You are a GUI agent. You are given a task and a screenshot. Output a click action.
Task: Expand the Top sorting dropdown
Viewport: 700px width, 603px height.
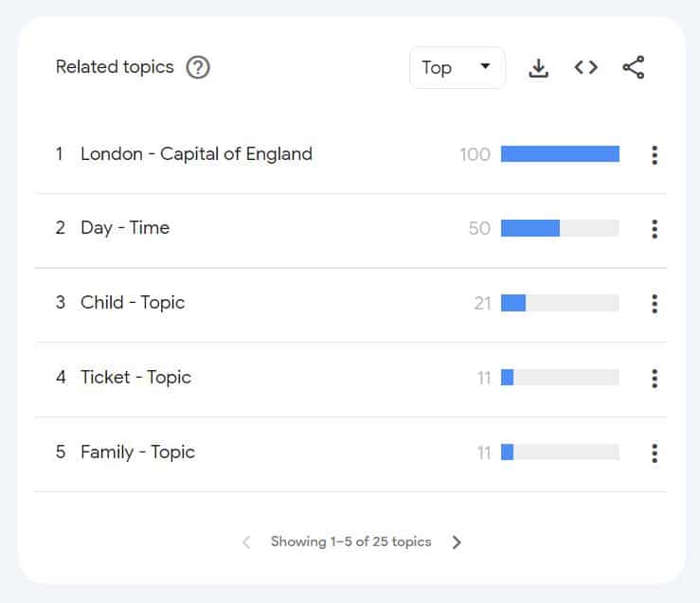tap(458, 67)
